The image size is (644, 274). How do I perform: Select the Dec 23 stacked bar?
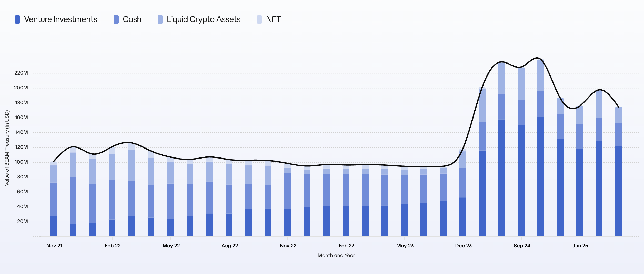pyautogui.click(x=463, y=193)
